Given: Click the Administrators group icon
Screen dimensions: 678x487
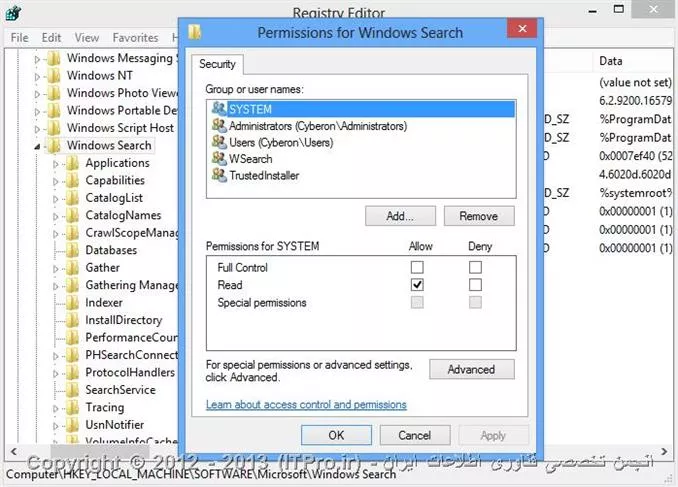Looking at the screenshot, I should pyautogui.click(x=219, y=125).
